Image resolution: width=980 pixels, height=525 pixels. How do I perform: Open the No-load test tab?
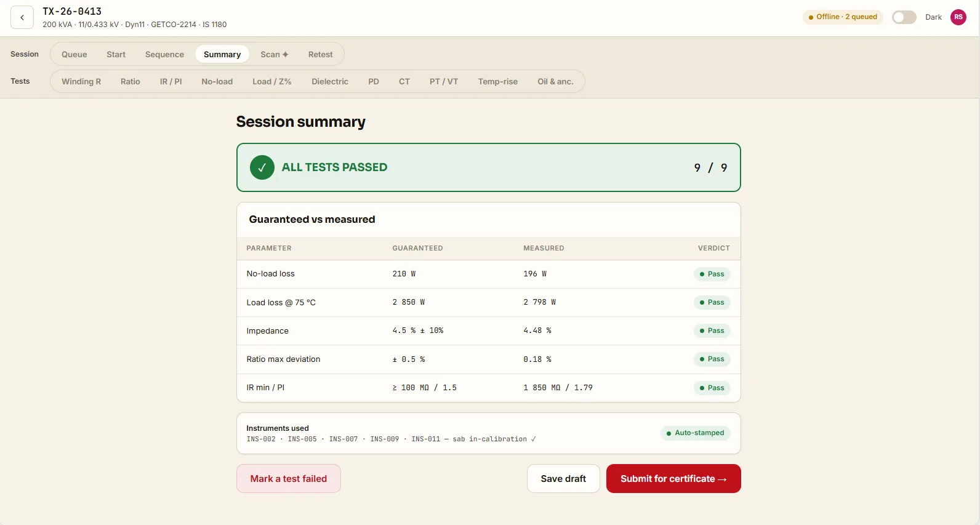pyautogui.click(x=217, y=81)
